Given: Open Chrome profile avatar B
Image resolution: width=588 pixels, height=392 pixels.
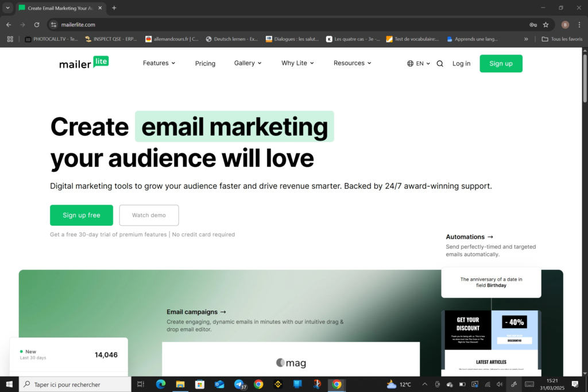Looking at the screenshot, I should pyautogui.click(x=565, y=25).
